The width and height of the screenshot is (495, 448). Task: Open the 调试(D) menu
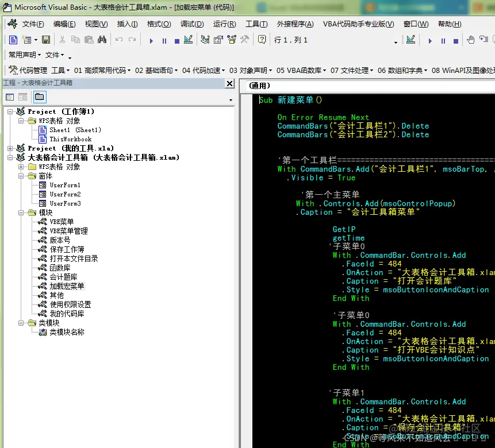click(192, 24)
